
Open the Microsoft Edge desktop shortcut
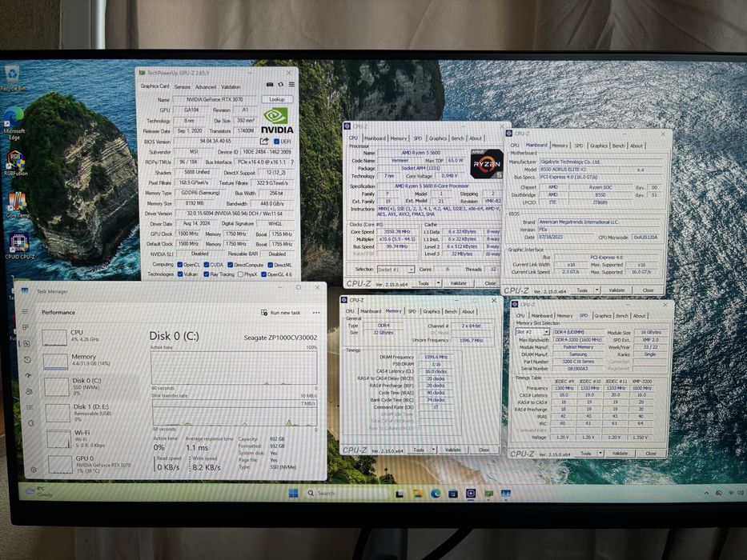[x=14, y=123]
